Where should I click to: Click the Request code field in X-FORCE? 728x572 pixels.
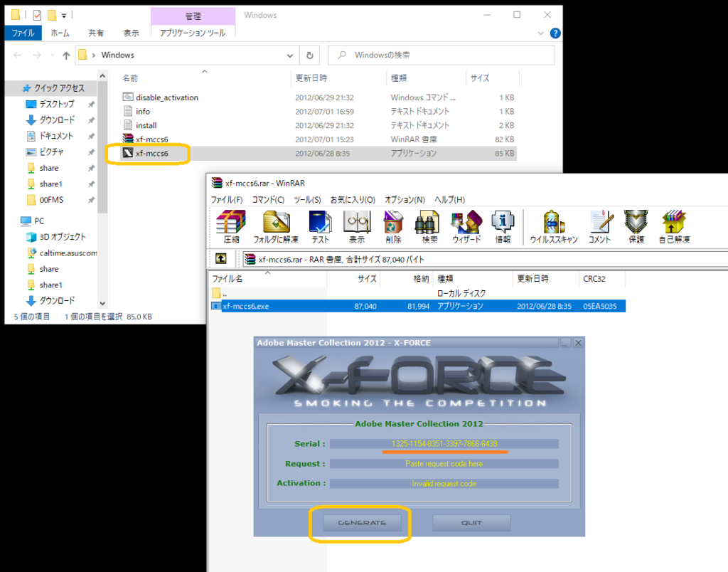pyautogui.click(x=444, y=464)
